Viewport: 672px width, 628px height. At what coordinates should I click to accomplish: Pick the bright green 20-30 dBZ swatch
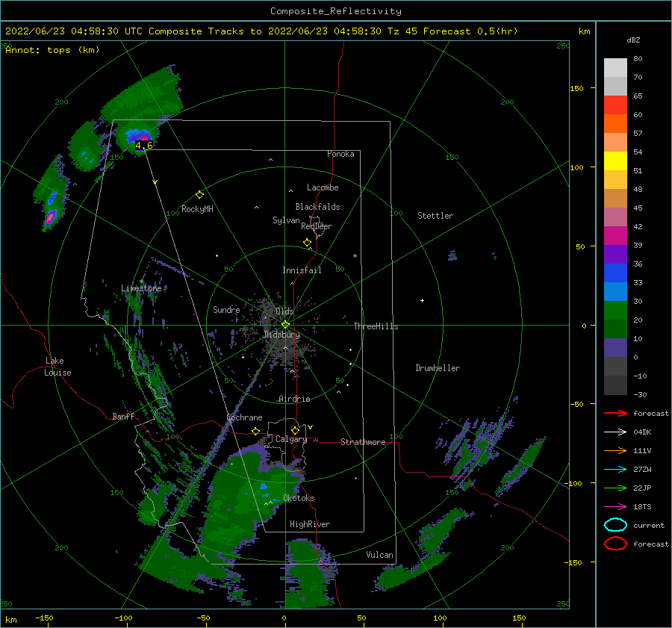click(615, 311)
